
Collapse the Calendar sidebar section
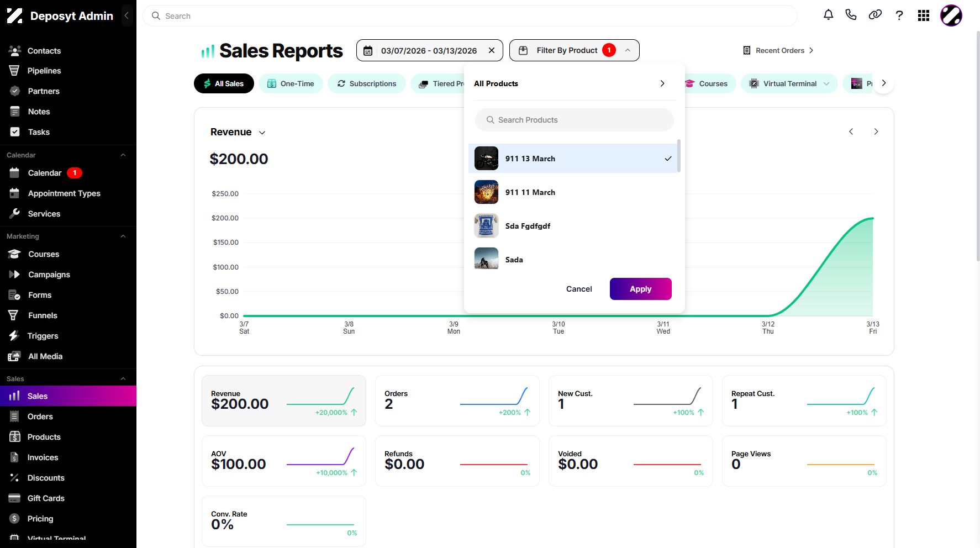click(x=123, y=155)
